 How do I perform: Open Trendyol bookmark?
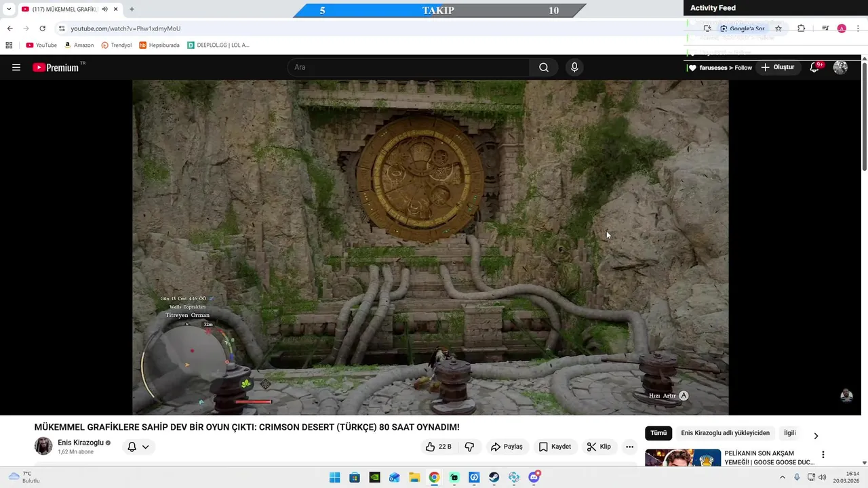pos(117,45)
